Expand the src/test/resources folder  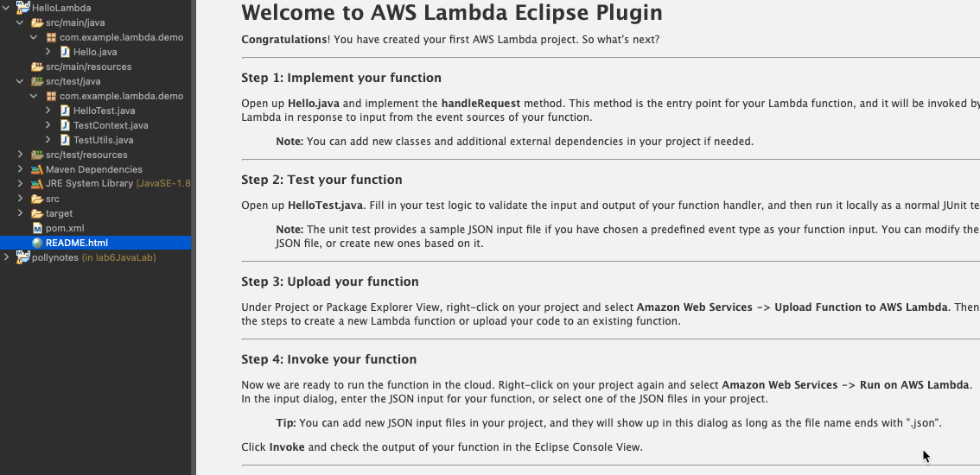[x=20, y=155]
